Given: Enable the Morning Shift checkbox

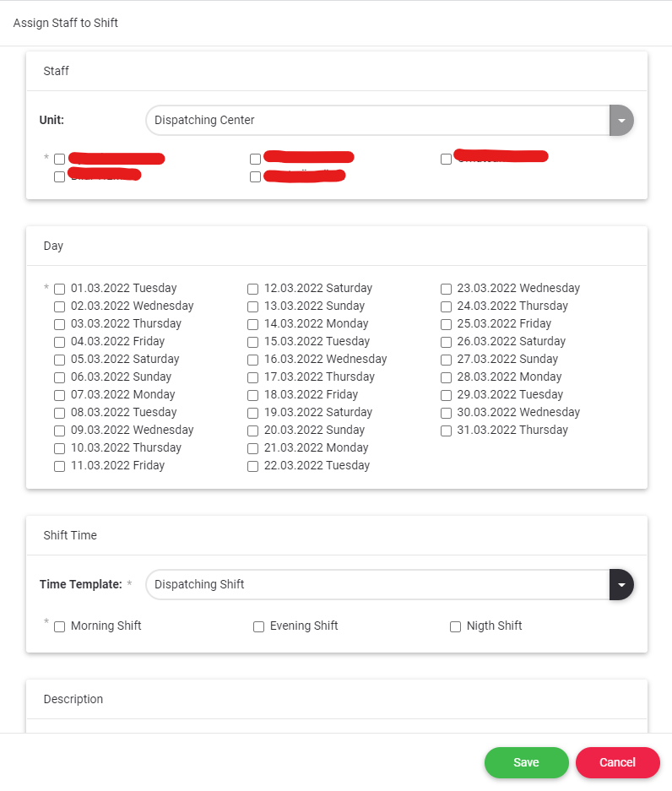Looking at the screenshot, I should pyautogui.click(x=59, y=626).
